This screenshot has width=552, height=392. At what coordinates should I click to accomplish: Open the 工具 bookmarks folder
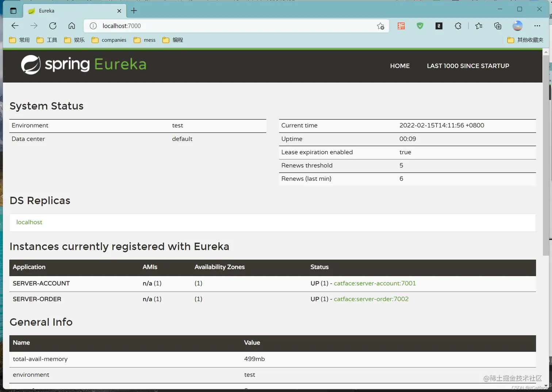pyautogui.click(x=47, y=40)
